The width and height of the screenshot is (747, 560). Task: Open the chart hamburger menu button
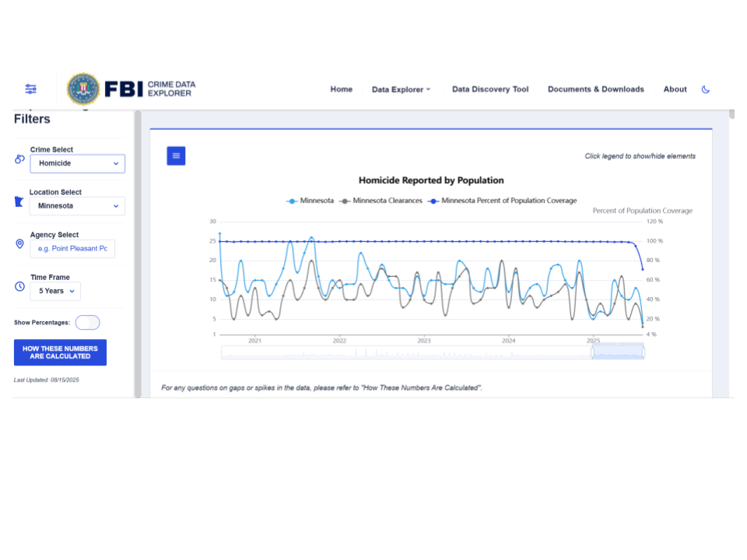click(x=176, y=156)
